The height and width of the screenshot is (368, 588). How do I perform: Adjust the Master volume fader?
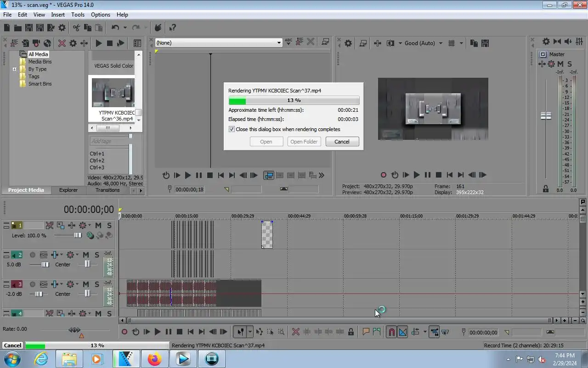[x=546, y=116]
